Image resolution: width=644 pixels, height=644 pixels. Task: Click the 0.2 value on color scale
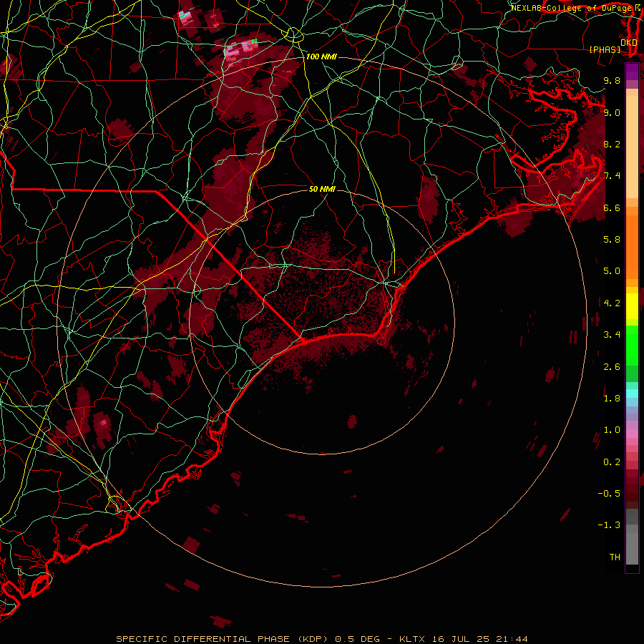click(x=612, y=462)
